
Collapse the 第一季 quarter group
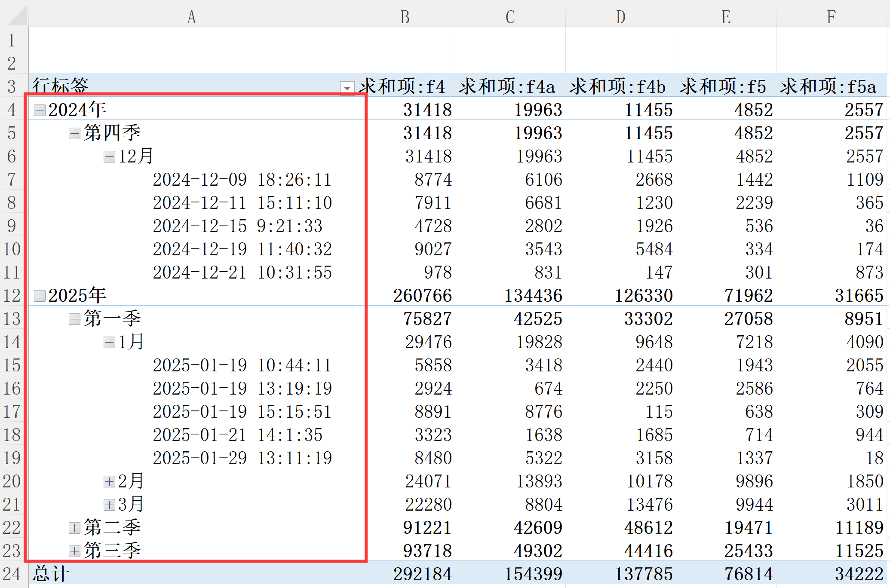coord(74,319)
